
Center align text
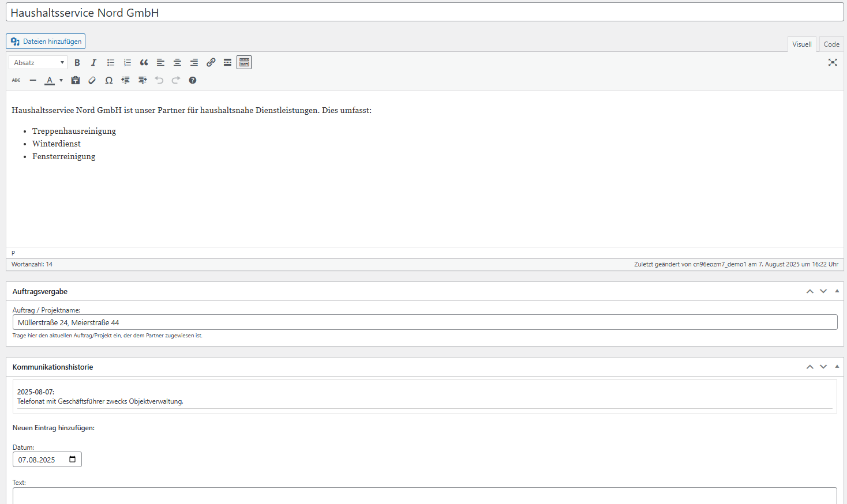pos(178,62)
